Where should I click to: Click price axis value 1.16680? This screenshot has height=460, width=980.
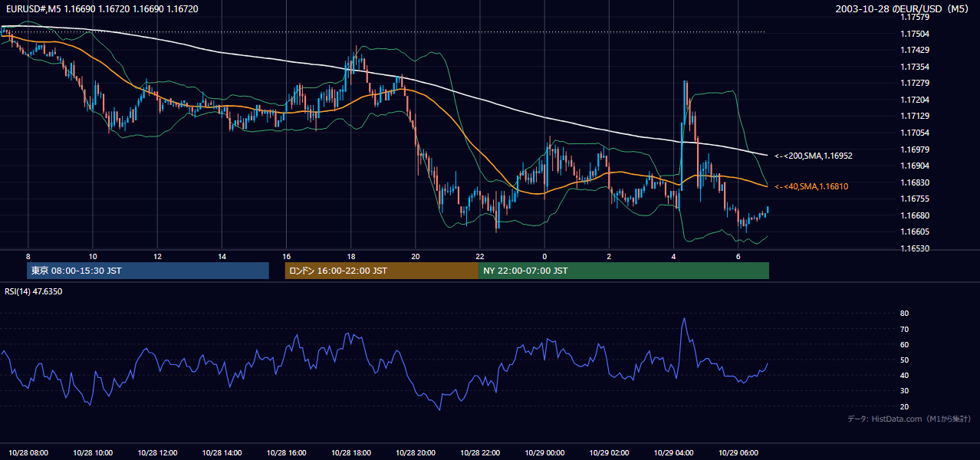pos(915,215)
